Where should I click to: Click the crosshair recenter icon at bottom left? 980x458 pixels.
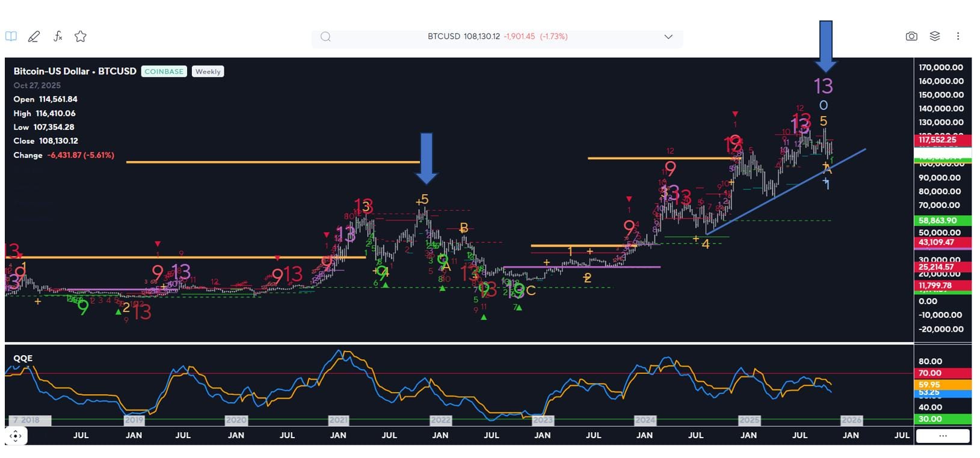pos(16,436)
